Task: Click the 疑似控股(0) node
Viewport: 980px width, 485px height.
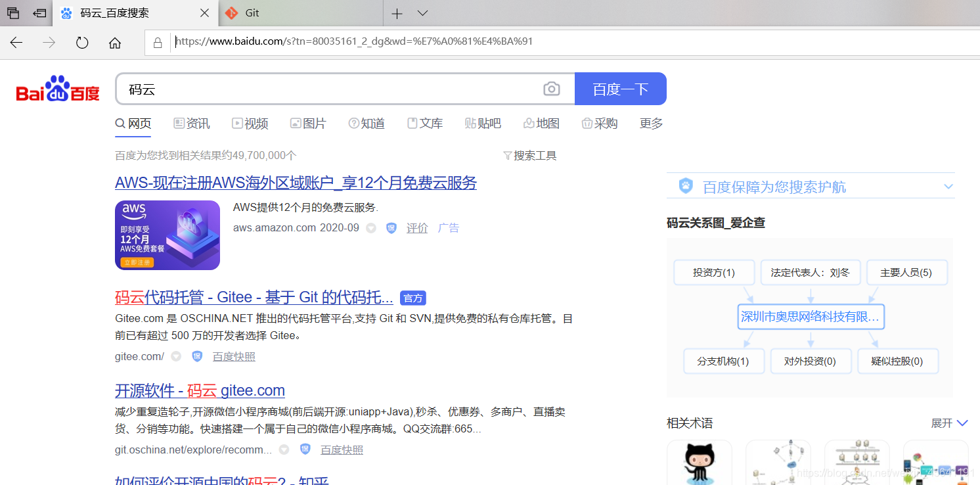Action: (x=897, y=361)
